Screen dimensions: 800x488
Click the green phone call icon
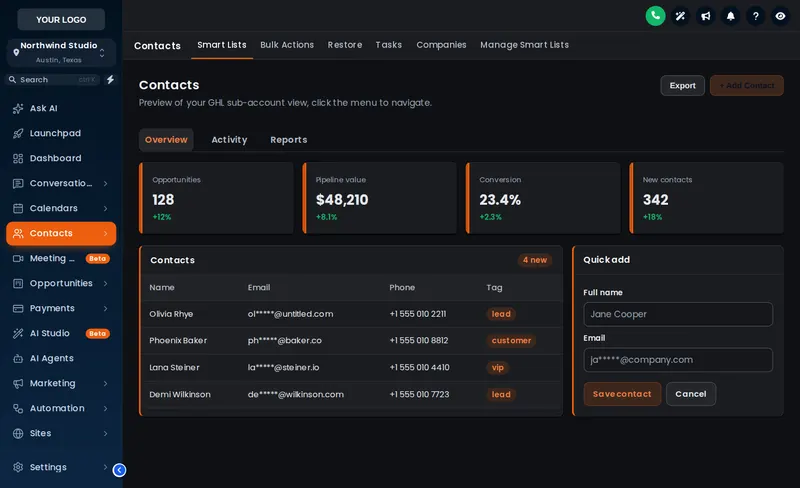pos(655,16)
